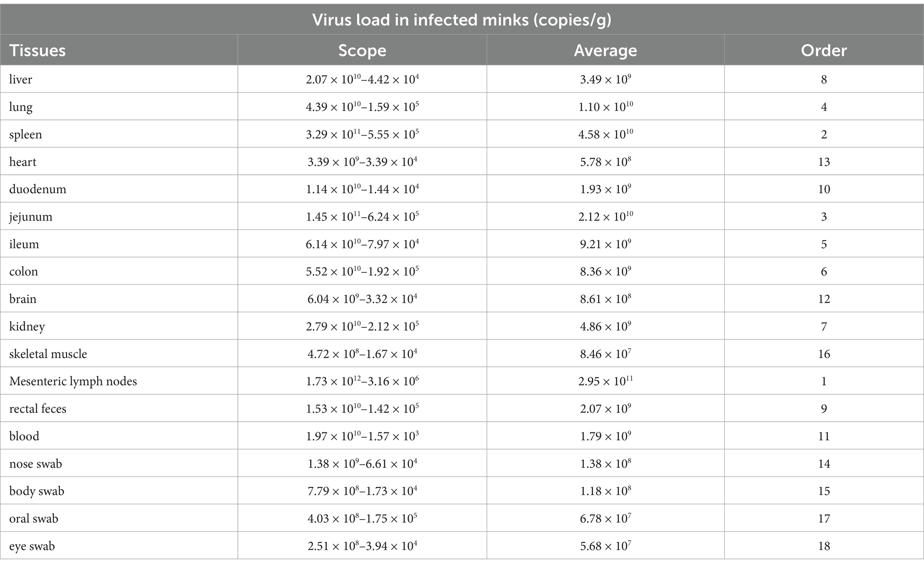Select the Order column header
This screenshot has height=567, width=924.
point(824,51)
